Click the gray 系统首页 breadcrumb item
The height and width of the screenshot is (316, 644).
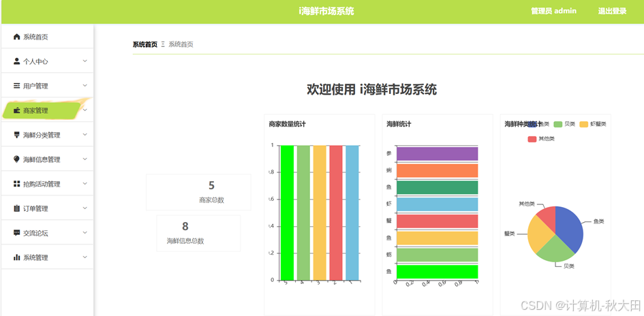click(x=181, y=44)
